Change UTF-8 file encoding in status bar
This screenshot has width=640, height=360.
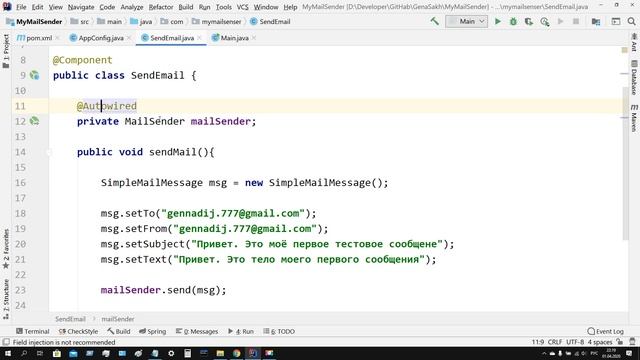(x=575, y=342)
